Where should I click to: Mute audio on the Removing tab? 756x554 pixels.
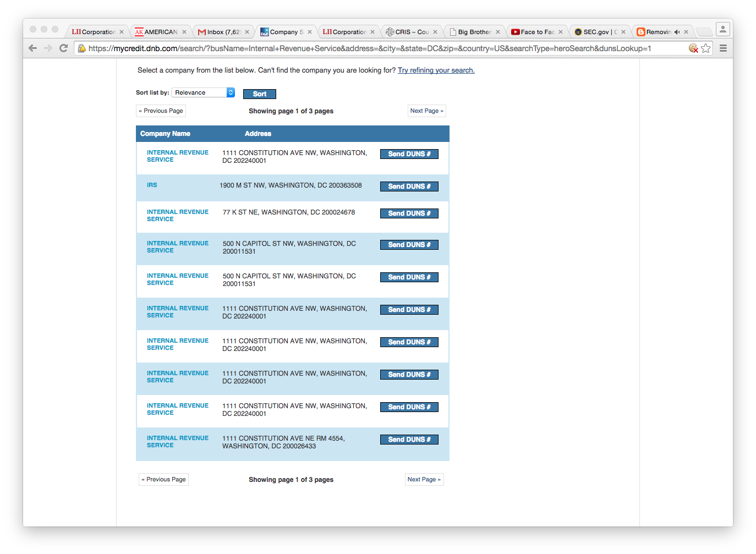(x=677, y=32)
